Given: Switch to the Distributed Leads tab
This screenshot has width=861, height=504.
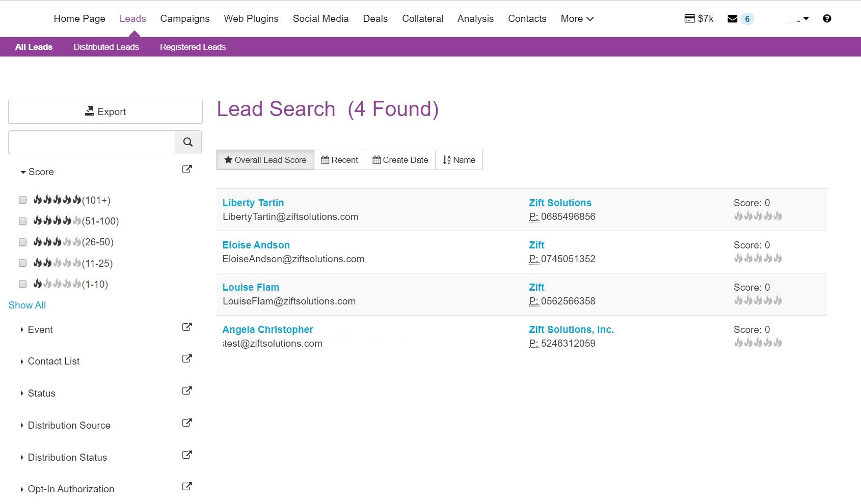Looking at the screenshot, I should (105, 47).
